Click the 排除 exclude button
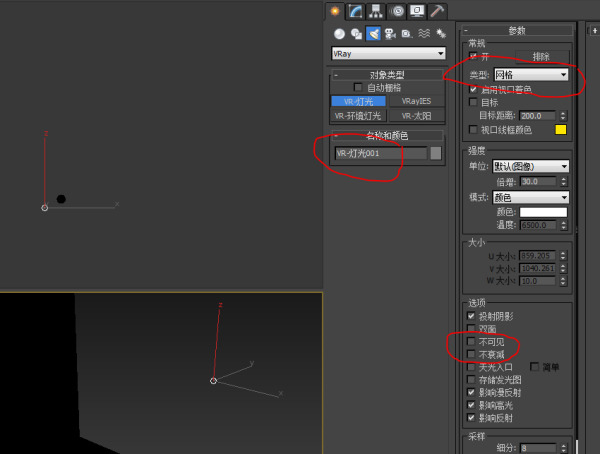The image size is (600, 454). (542, 57)
